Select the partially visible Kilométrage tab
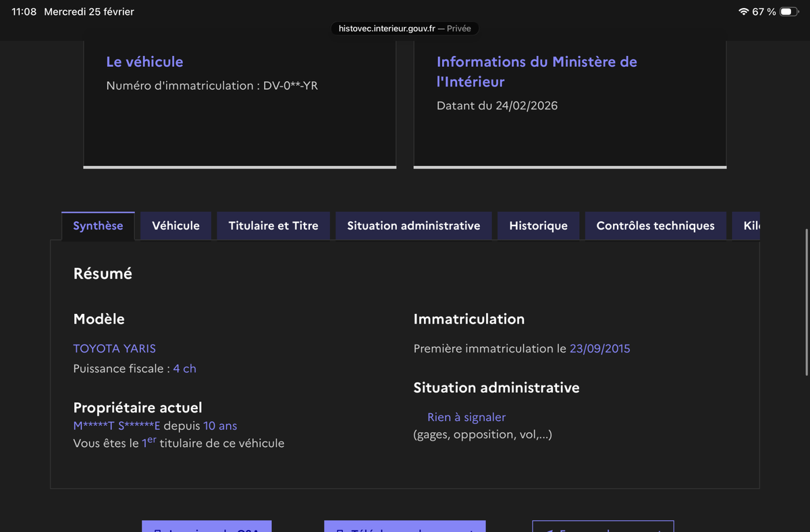The height and width of the screenshot is (532, 810). (751, 225)
